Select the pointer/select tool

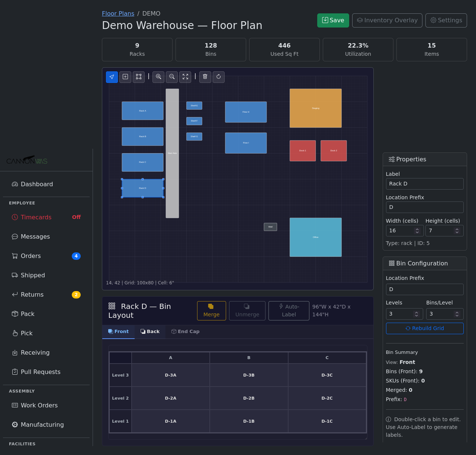point(112,77)
